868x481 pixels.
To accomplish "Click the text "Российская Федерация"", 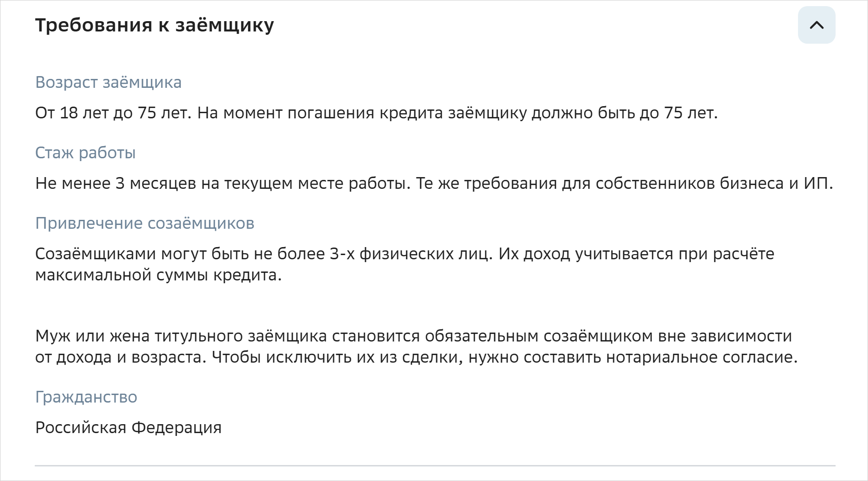I will [x=128, y=427].
